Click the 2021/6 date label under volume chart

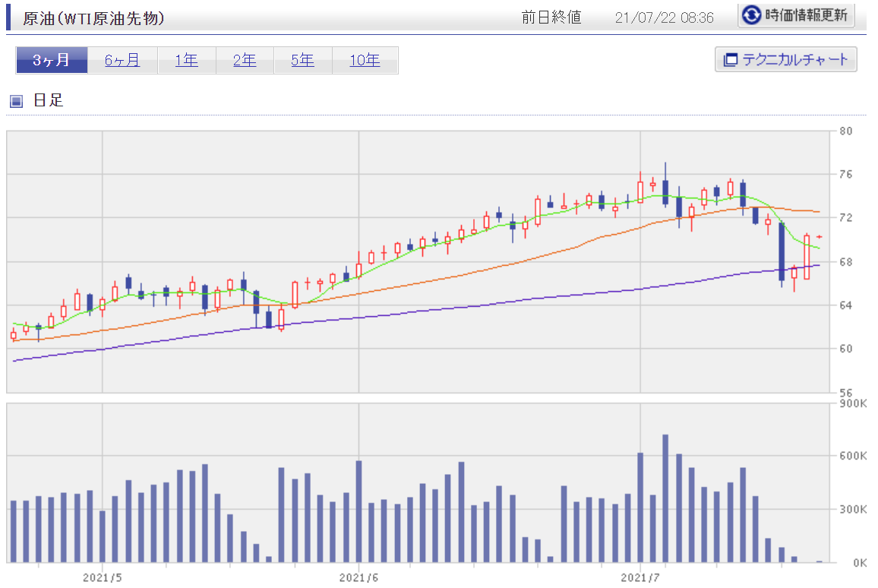[x=358, y=577]
